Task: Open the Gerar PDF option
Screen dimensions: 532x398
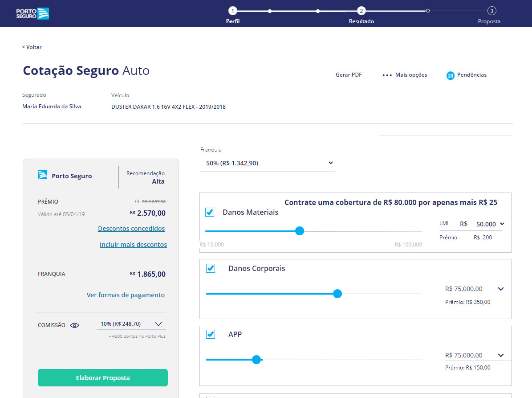Action: (349, 74)
